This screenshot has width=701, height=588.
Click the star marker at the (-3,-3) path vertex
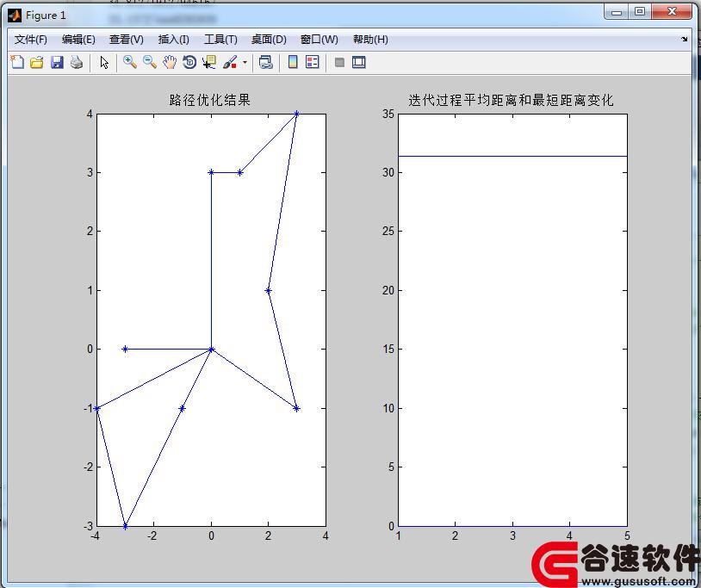[125, 526]
